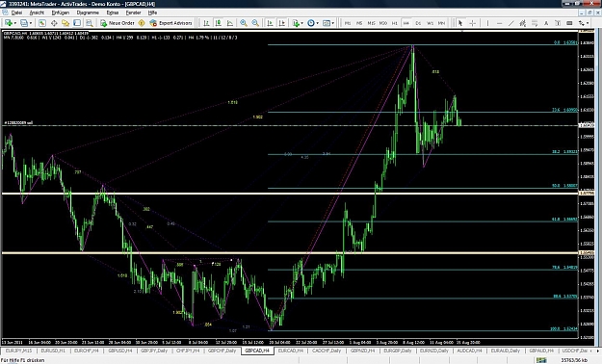Expand the arrows tool dropdown

588,23
